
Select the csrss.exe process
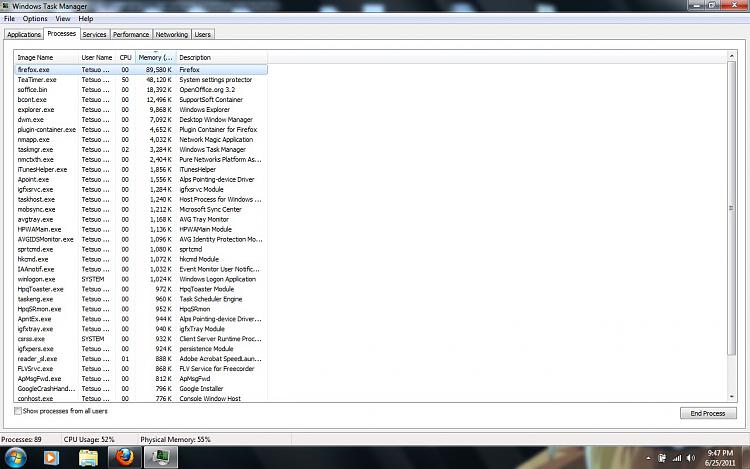141,339
